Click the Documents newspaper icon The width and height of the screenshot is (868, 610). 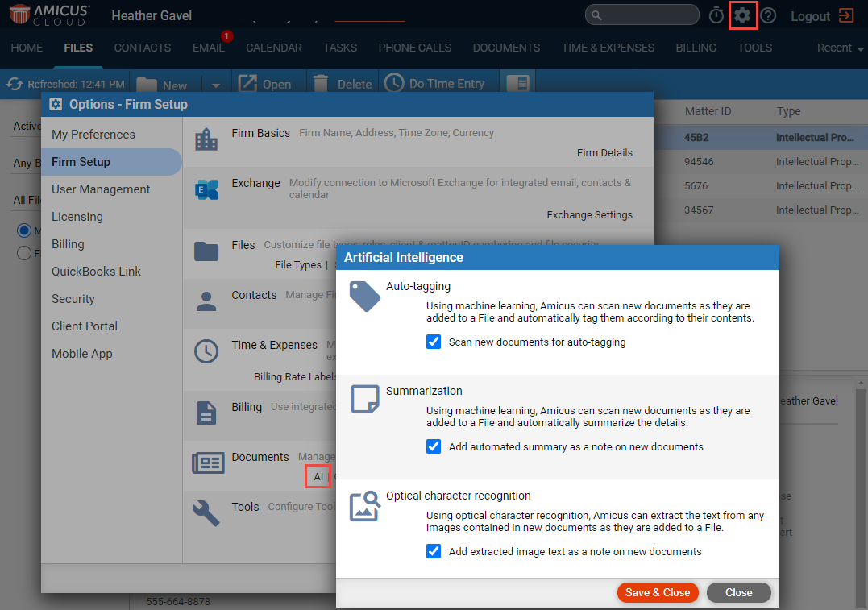208,463
